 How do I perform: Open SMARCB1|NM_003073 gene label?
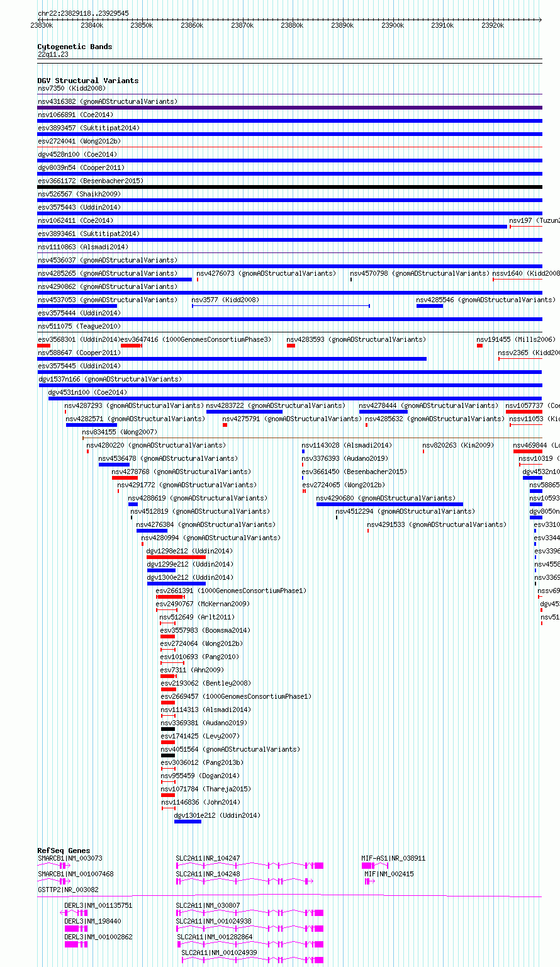coord(70,859)
